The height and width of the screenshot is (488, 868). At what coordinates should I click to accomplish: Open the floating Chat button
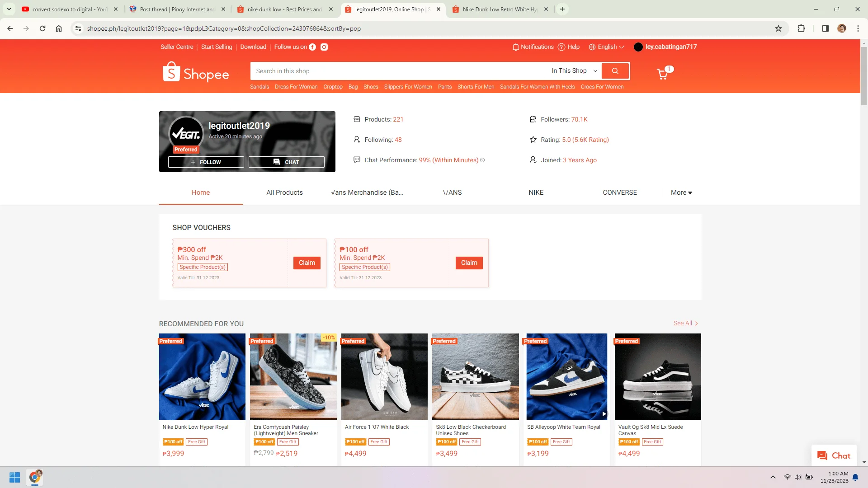coord(834,455)
